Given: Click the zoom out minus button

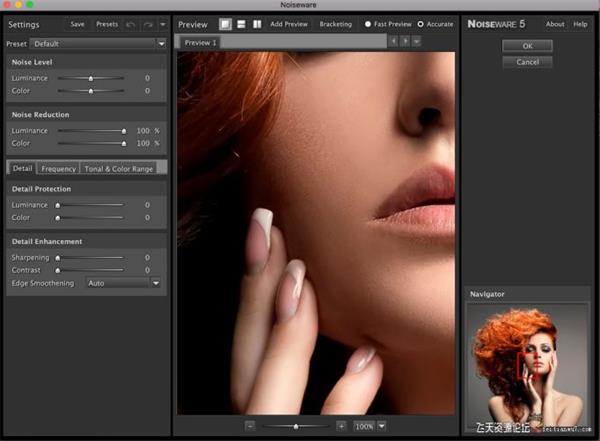Looking at the screenshot, I should (250, 426).
